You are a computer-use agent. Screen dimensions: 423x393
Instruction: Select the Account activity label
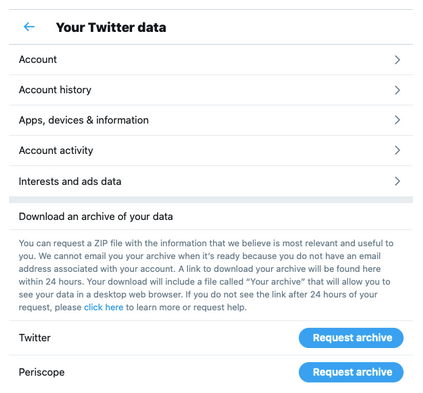[x=56, y=150]
